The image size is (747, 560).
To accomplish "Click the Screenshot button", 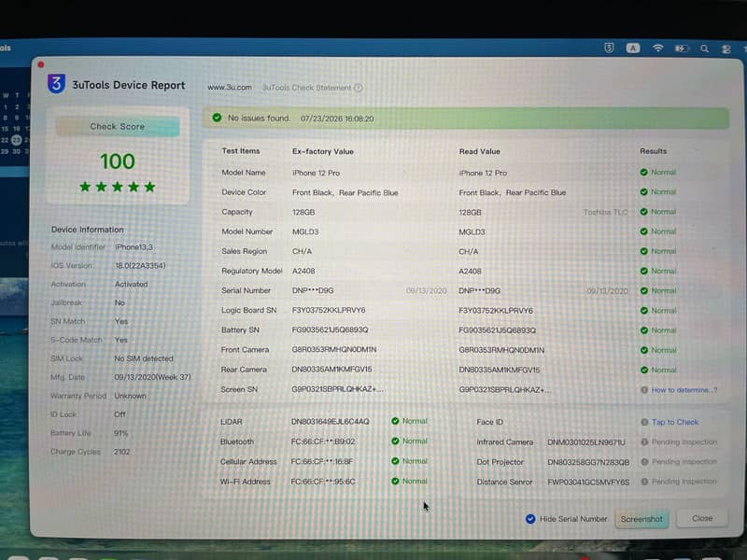I will (641, 519).
